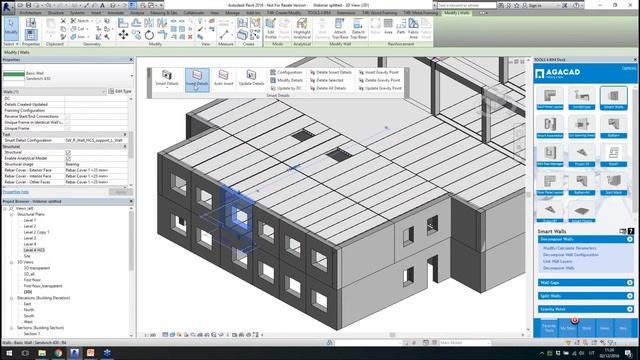Viewport: 640px width, 360px height.
Task: Click Delete All Details command
Action: coord(328,88)
